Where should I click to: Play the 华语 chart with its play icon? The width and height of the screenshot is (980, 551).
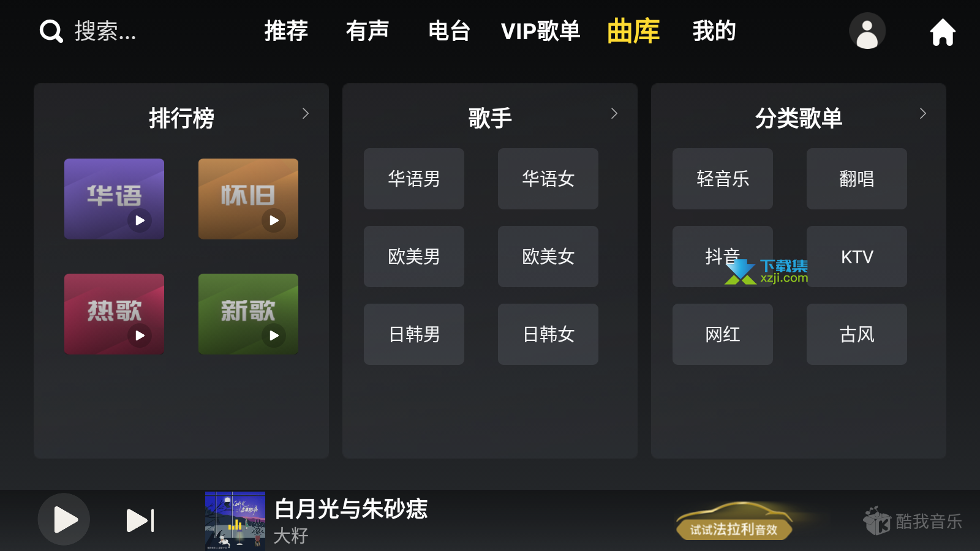point(140,220)
